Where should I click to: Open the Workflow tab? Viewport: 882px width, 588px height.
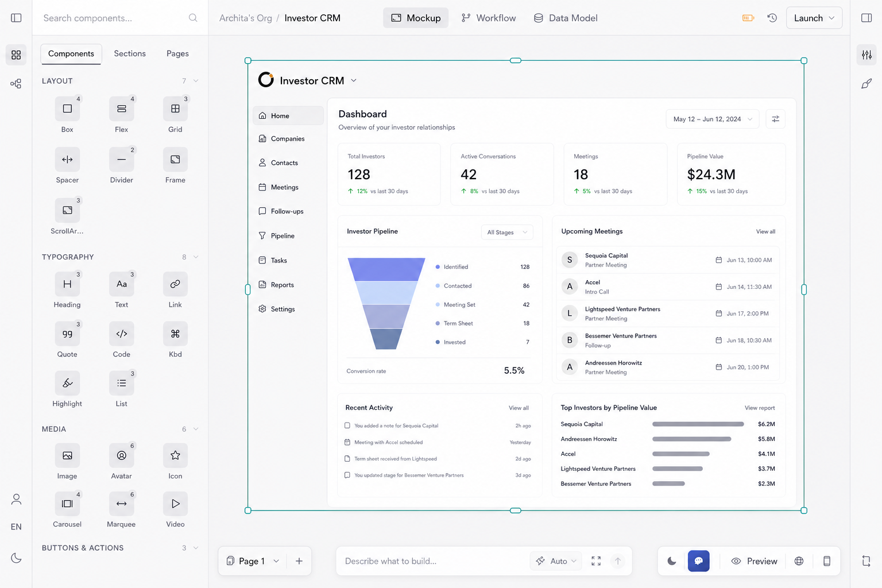[489, 18]
